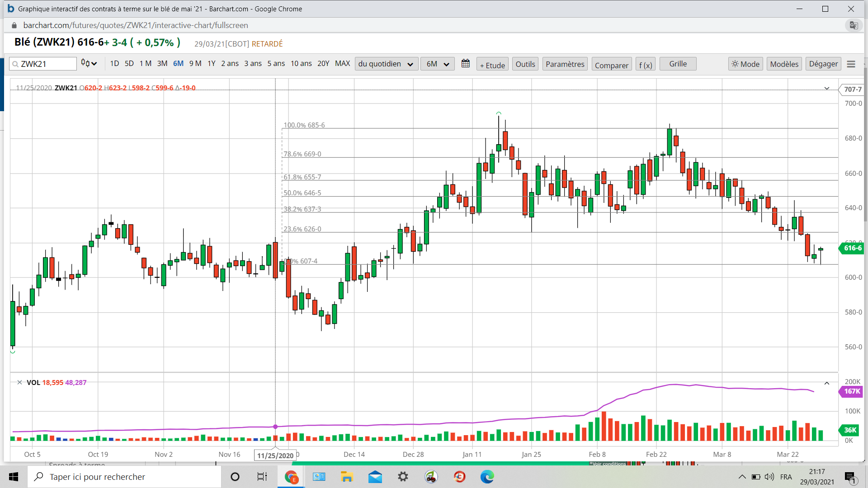Open the Mail app in the taskbar
Image resolution: width=868 pixels, height=488 pixels.
click(x=375, y=477)
